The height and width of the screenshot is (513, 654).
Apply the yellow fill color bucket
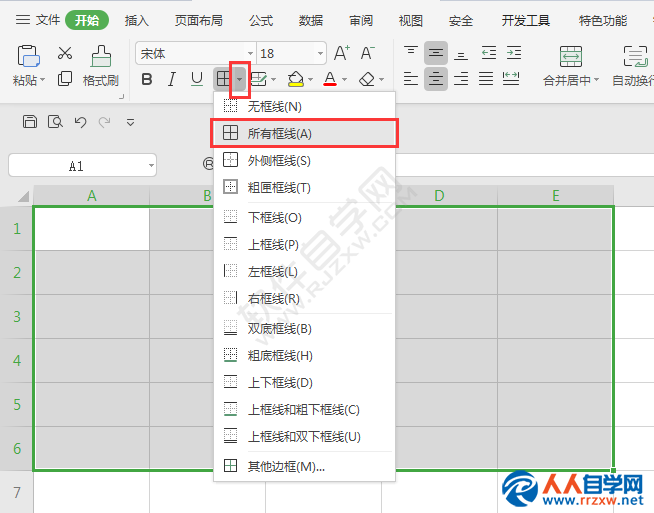point(296,79)
